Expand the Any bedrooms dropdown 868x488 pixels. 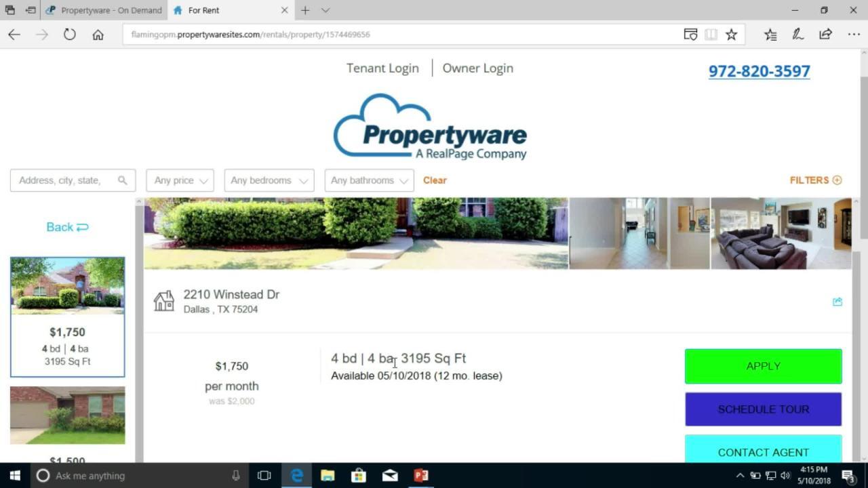269,180
